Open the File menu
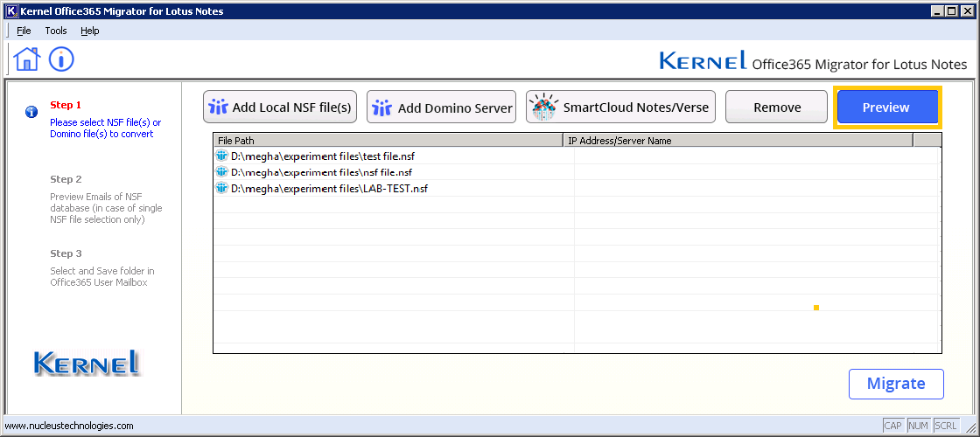The height and width of the screenshot is (437, 980). pyautogui.click(x=24, y=31)
